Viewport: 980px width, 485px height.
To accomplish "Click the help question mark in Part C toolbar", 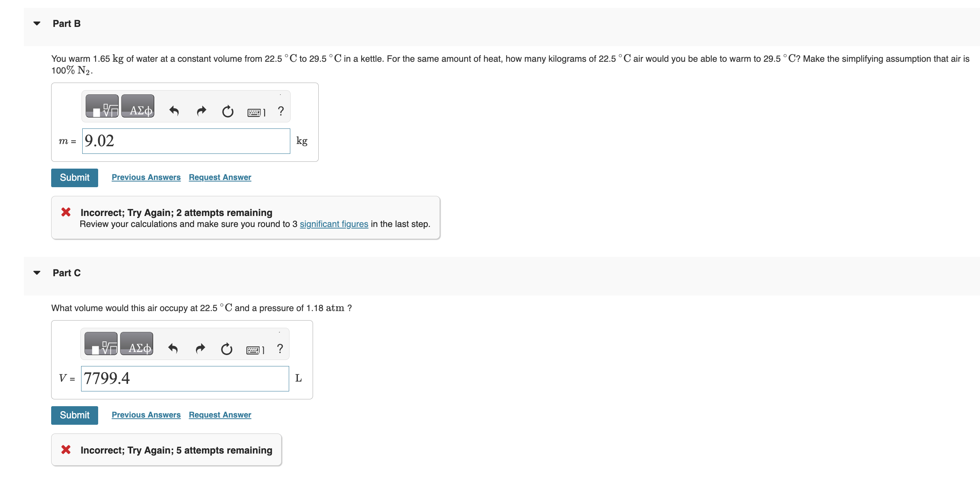I will (x=280, y=349).
